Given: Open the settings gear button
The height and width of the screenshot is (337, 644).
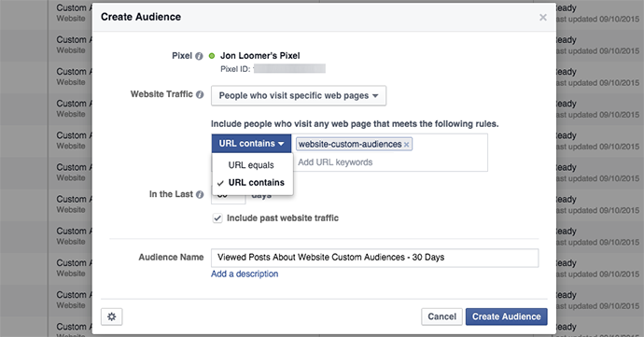Looking at the screenshot, I should [112, 316].
